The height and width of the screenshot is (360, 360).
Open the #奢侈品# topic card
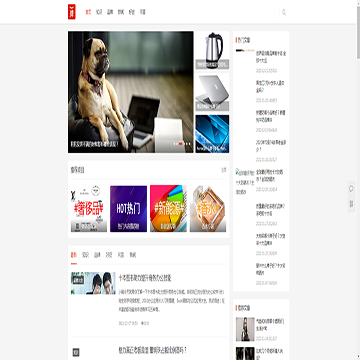89,209
